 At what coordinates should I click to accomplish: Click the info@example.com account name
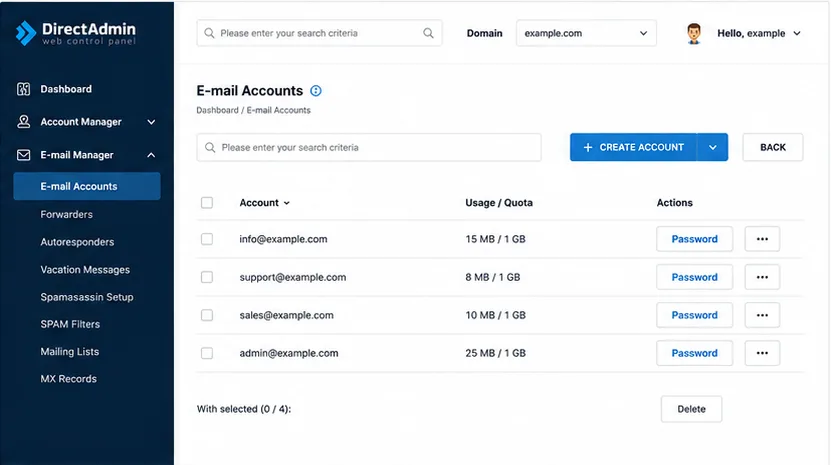tap(283, 239)
